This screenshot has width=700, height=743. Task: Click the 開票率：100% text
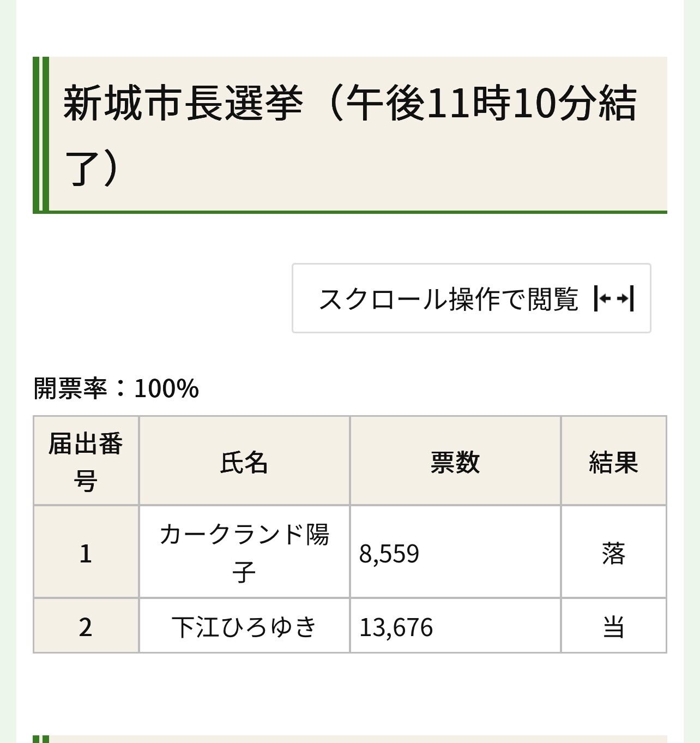click(x=116, y=388)
